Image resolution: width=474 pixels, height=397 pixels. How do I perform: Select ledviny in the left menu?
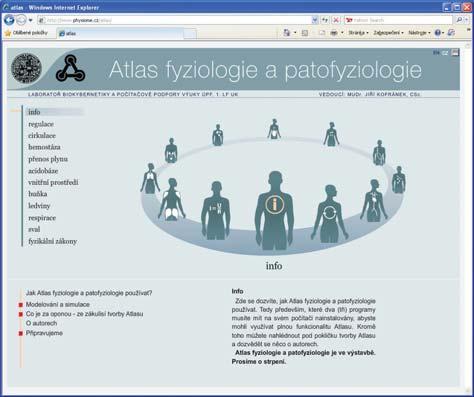39,206
